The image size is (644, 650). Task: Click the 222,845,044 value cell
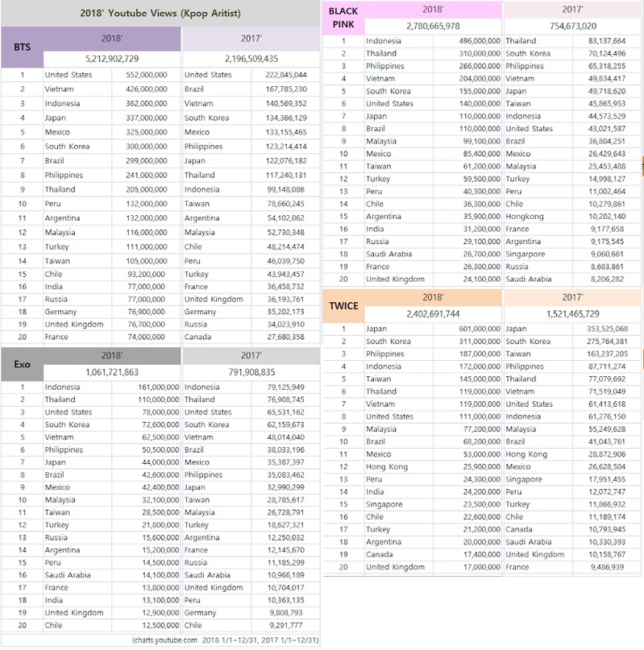click(286, 75)
